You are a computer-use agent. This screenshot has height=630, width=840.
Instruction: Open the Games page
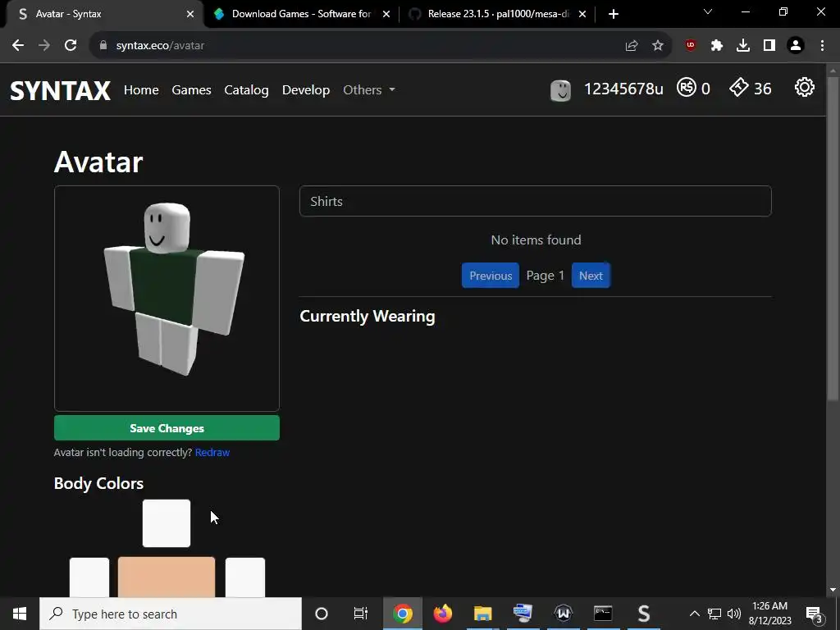[191, 90]
